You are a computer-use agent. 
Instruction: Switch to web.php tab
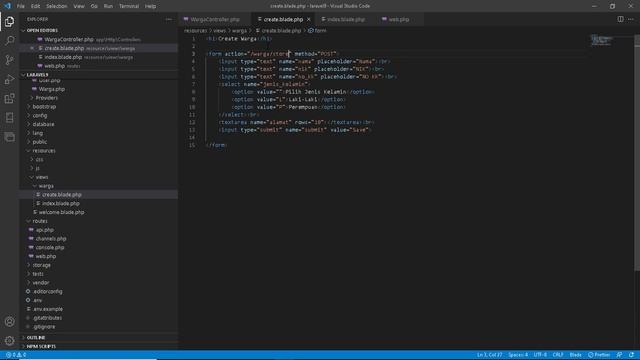pyautogui.click(x=398, y=19)
